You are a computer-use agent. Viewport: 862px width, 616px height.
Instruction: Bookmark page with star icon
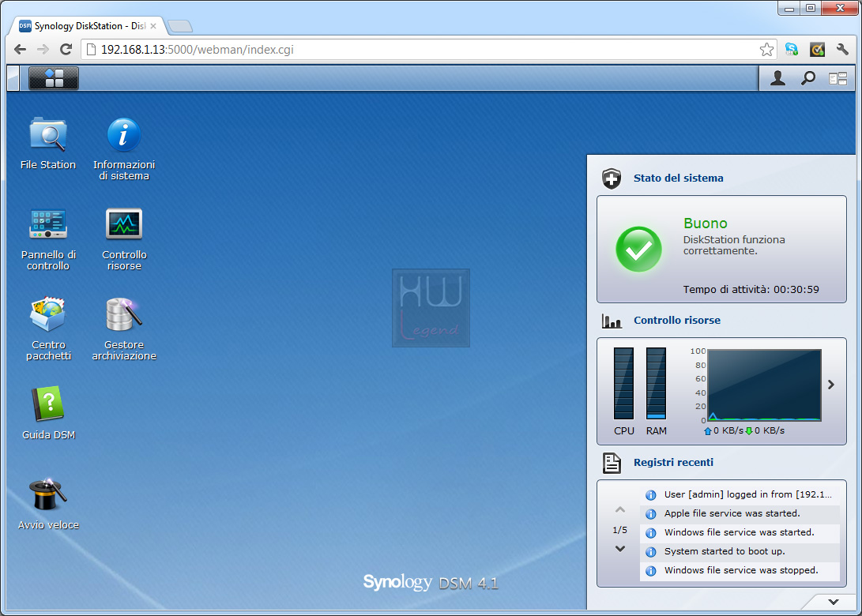767,50
